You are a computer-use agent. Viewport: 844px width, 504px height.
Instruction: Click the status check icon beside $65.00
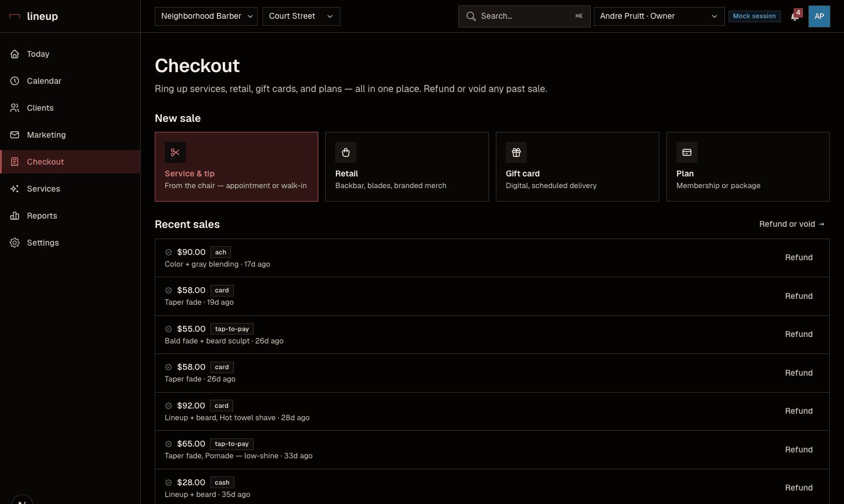click(x=168, y=444)
